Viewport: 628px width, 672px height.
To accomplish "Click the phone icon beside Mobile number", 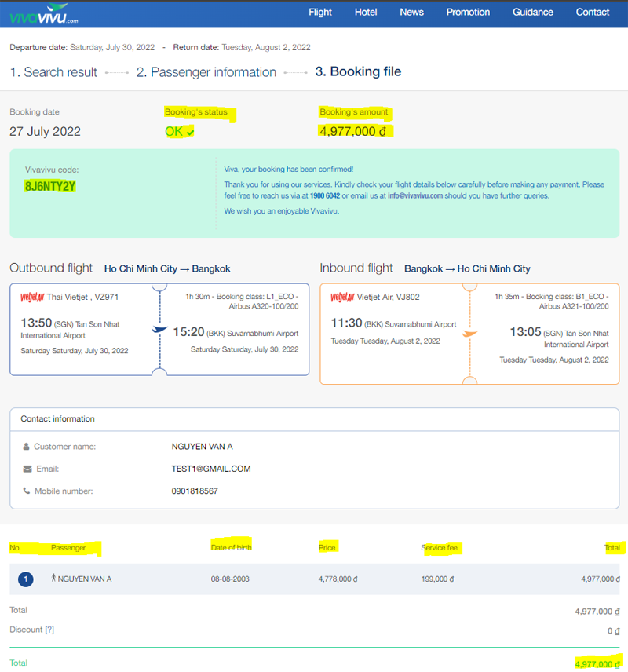I will tap(27, 491).
